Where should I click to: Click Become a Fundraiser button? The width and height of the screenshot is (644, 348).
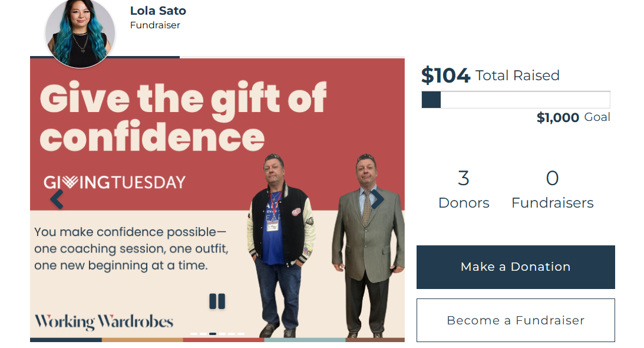click(x=516, y=320)
